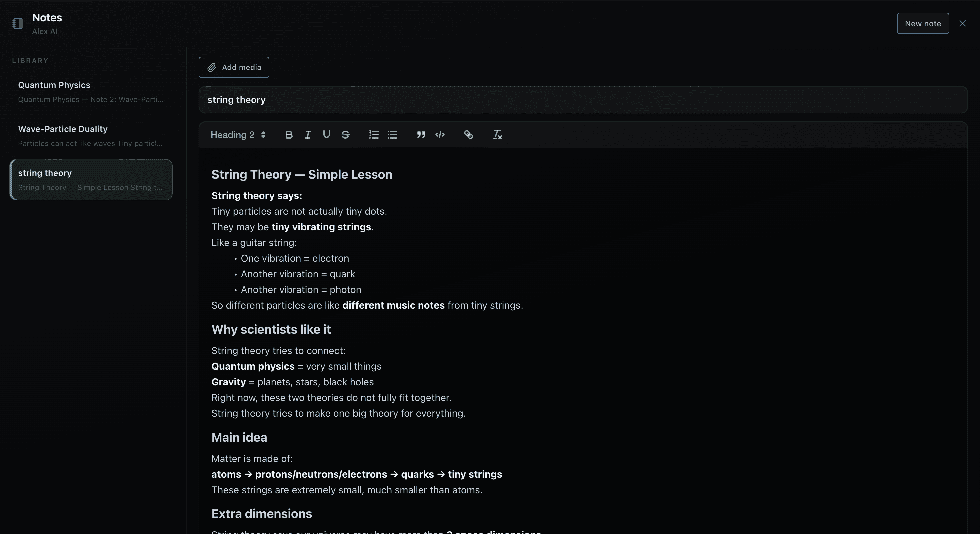
Task: Click the bold phrase 'tiny vibrating strings'
Action: click(x=321, y=227)
